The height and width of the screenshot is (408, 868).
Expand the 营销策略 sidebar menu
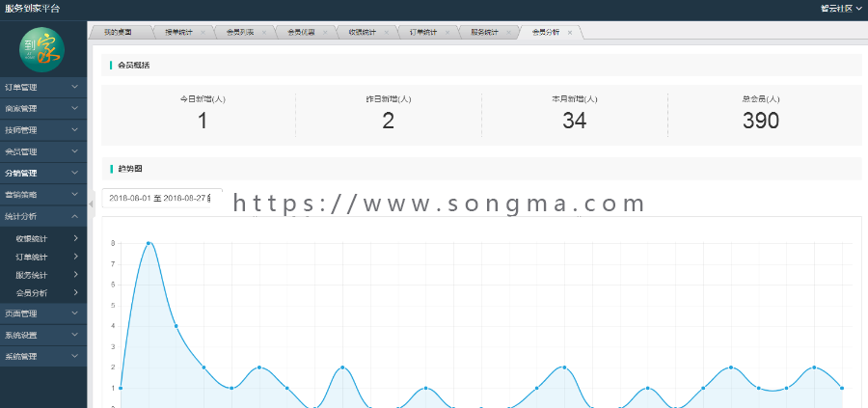point(43,194)
